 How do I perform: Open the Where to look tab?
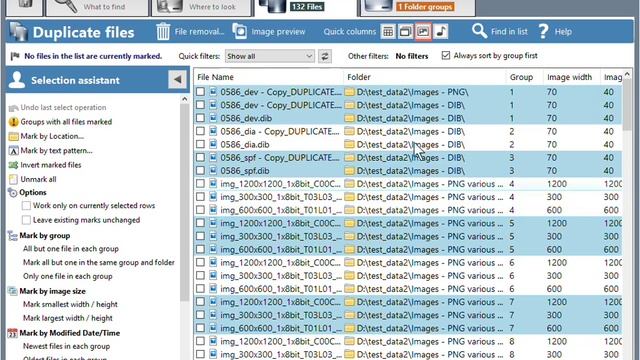pos(202,7)
